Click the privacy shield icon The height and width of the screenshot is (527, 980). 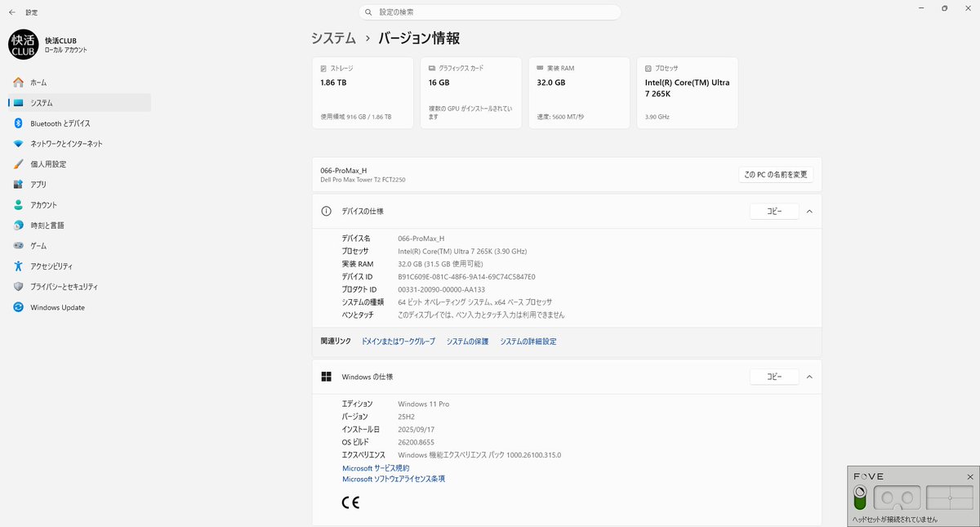tap(18, 287)
